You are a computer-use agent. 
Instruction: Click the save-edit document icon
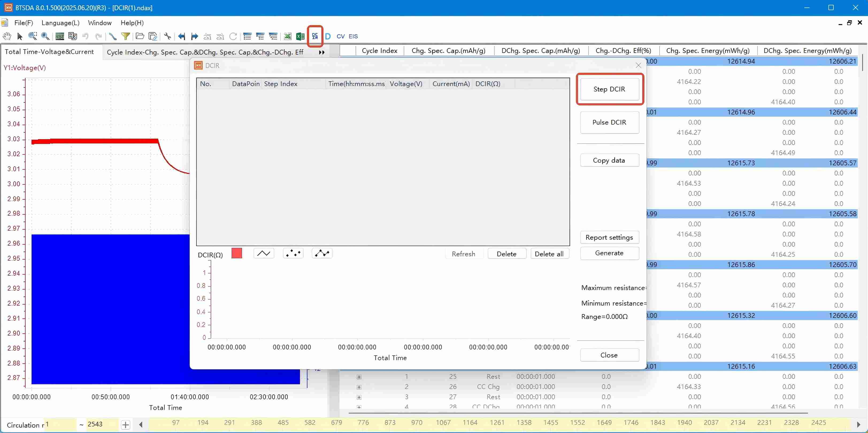(153, 36)
